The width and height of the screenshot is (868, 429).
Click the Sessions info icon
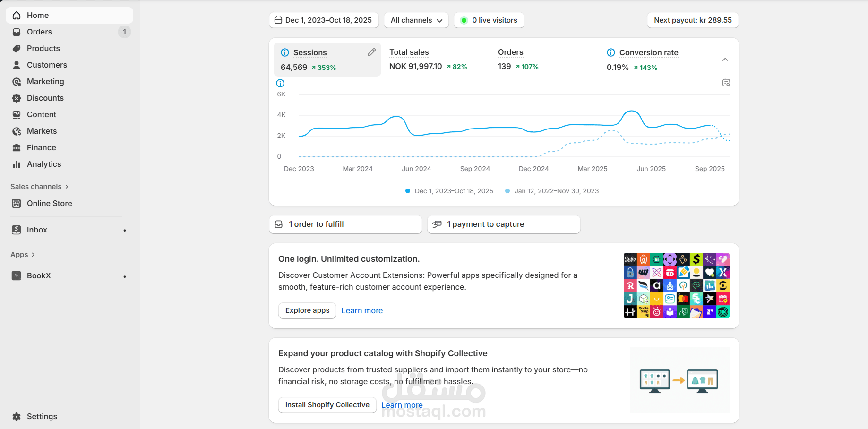[285, 52]
